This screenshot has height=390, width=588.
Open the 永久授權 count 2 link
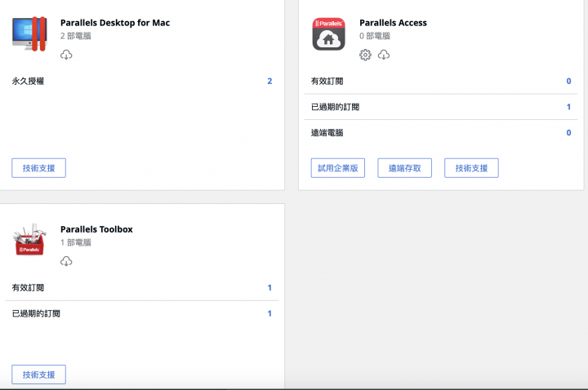(x=269, y=81)
